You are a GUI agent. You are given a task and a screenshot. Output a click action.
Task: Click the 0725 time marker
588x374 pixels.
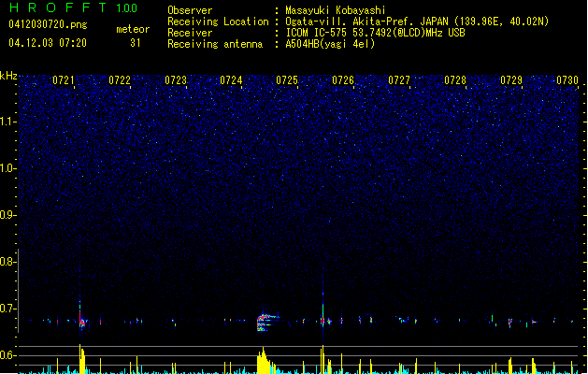[287, 80]
